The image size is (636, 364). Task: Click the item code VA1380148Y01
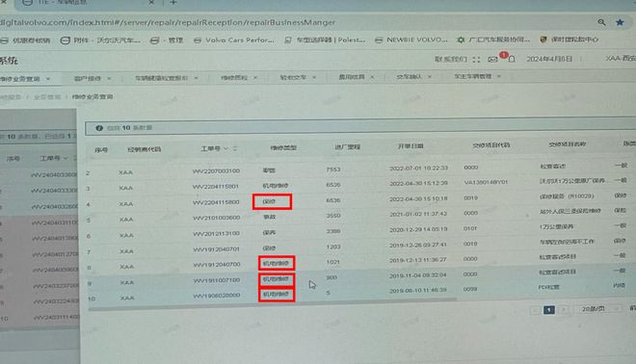(x=486, y=182)
